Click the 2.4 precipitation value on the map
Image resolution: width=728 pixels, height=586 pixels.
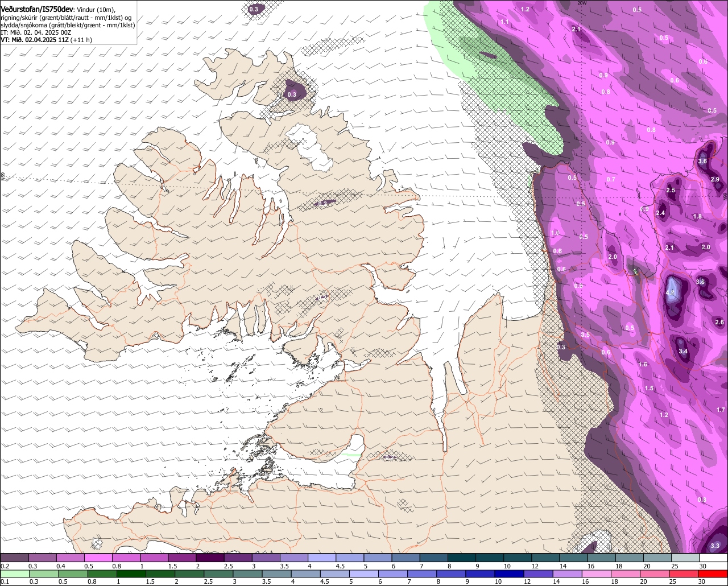(x=660, y=213)
